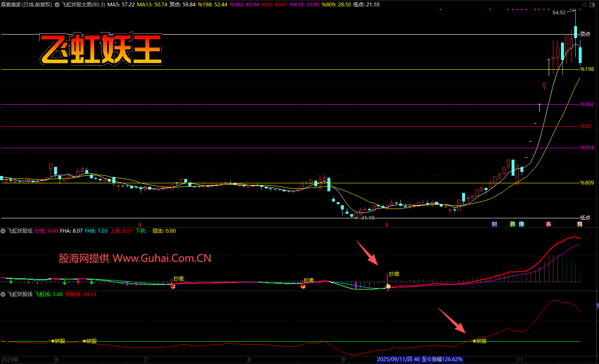Click the ★妖股 star signal near October
Viewport: 599px width, 364px height.
coord(479,341)
